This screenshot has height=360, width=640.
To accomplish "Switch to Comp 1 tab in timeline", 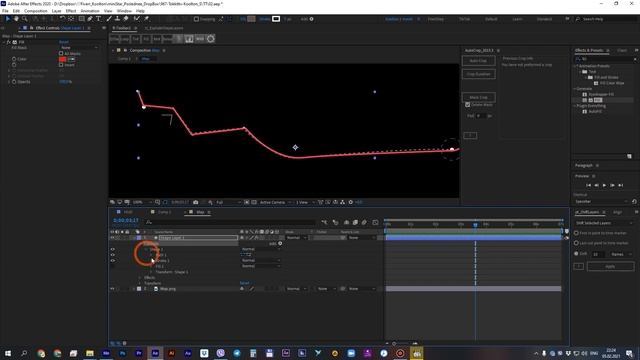I will pos(164,212).
